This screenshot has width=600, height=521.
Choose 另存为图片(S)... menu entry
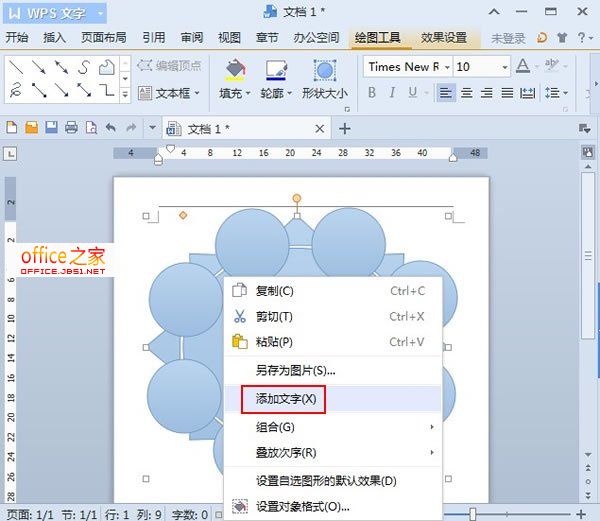click(x=333, y=370)
